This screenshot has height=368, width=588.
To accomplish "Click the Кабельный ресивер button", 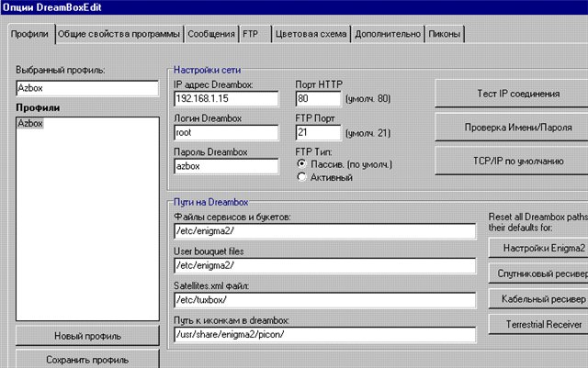I will (538, 299).
